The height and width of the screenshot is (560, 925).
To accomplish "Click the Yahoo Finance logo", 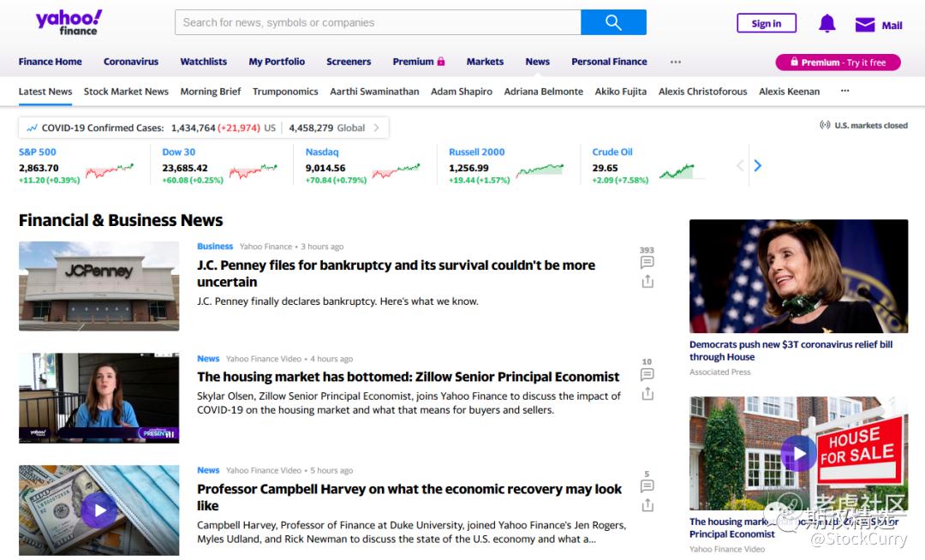I will click(x=69, y=22).
